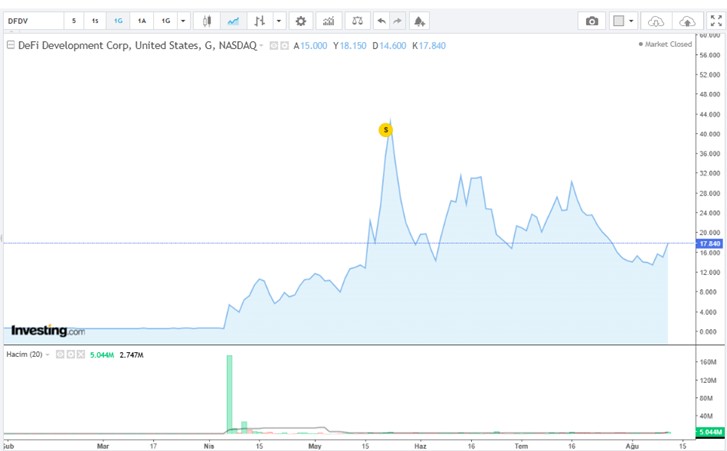Click the 'Tem' date axis label

click(521, 446)
